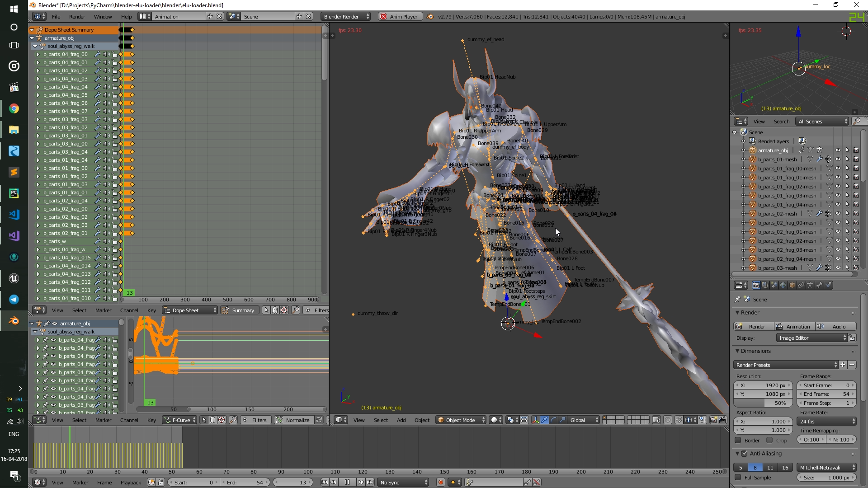Viewport: 868px width, 488px height.
Task: Collapse the Dope Sheet Summary row
Action: click(32, 30)
